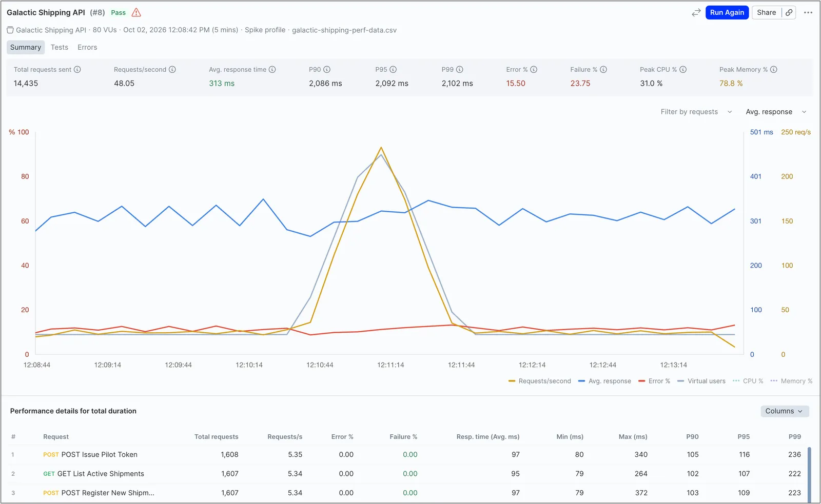
Task: Click the Resp. time (Avg. ms) column header
Action: point(488,437)
